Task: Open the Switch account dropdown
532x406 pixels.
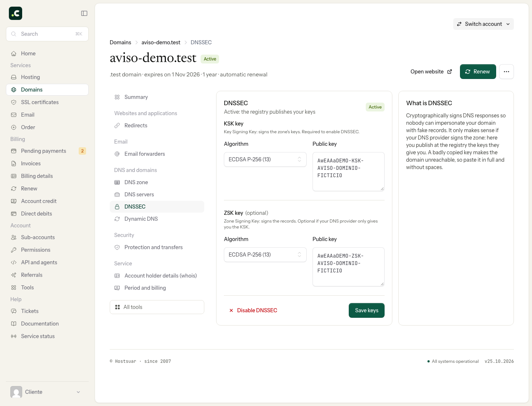Action: pyautogui.click(x=484, y=24)
